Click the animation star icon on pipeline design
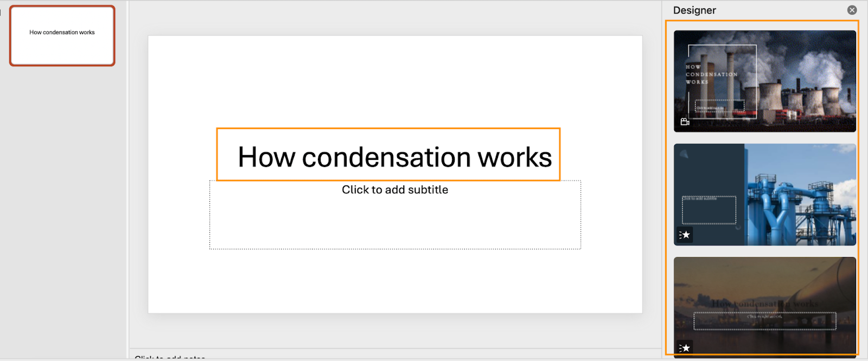 (x=685, y=347)
